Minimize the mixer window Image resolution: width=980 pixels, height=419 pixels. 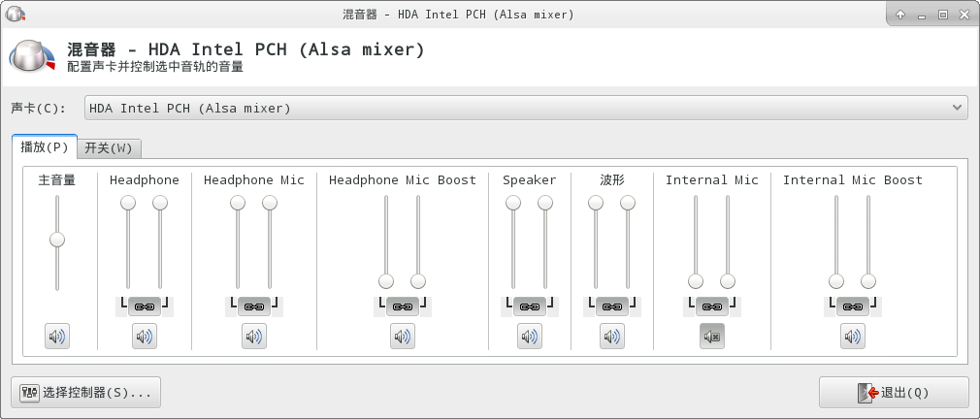(922, 15)
